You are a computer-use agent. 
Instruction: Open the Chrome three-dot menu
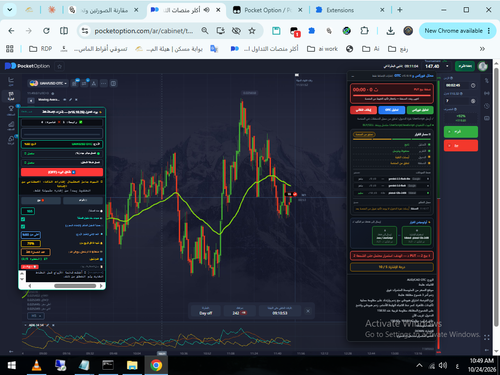click(489, 31)
